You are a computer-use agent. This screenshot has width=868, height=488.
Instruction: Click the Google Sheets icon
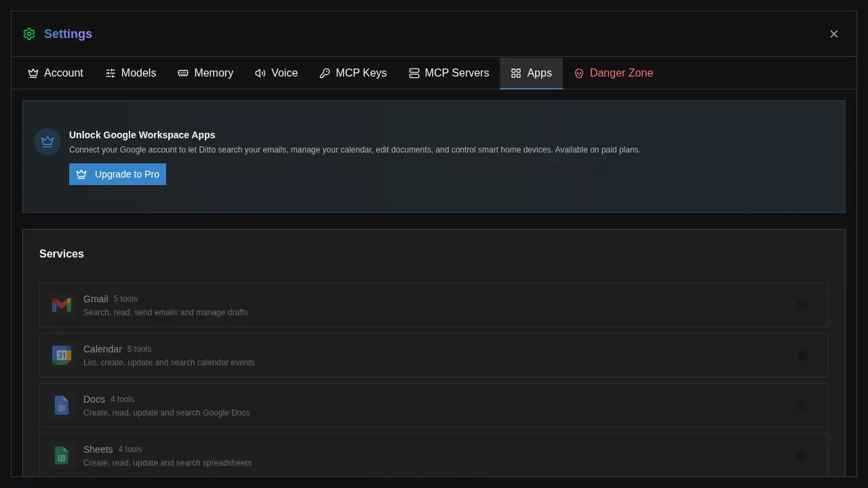[62, 455]
